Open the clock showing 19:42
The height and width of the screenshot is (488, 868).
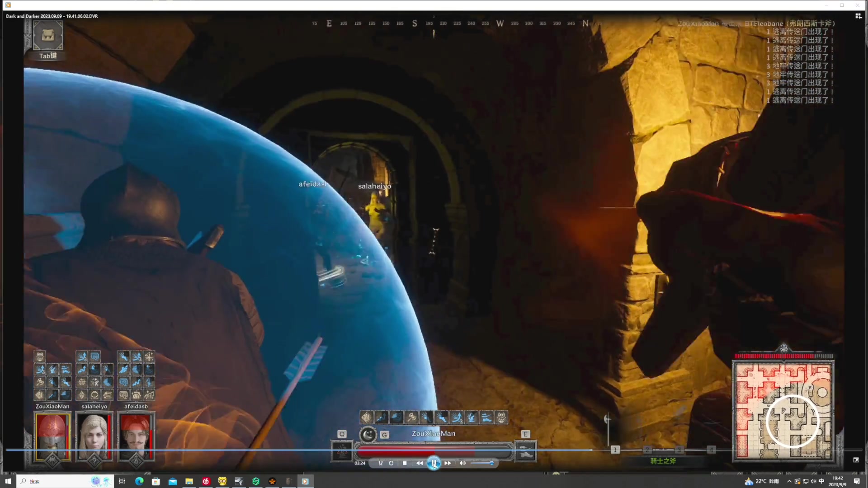click(837, 481)
